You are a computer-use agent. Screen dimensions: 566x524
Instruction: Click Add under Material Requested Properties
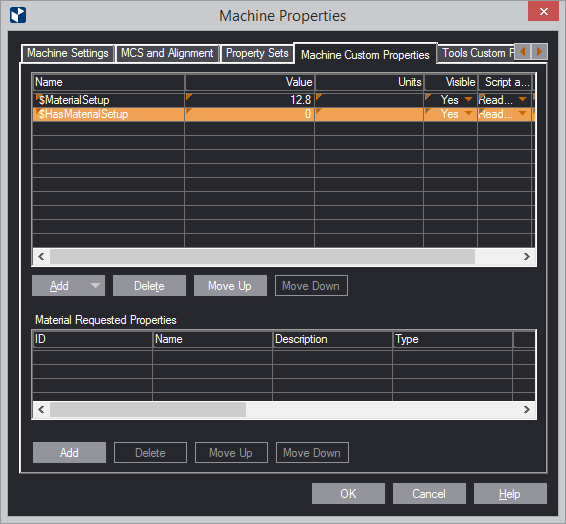pos(69,453)
